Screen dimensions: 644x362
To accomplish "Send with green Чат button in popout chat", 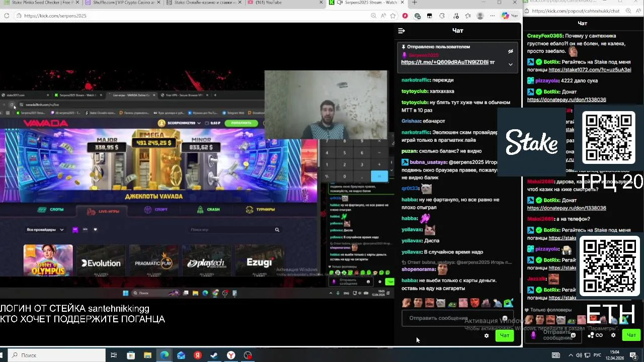I will click(631, 335).
